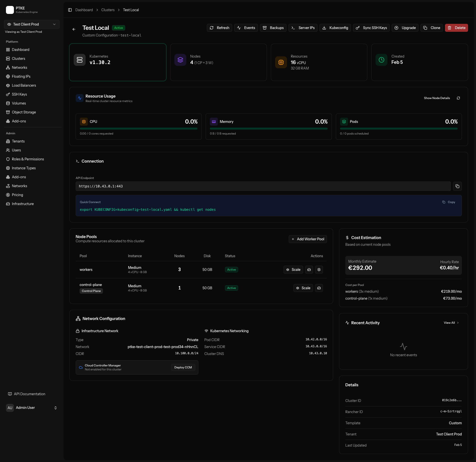Screen dimensions: 476x462
Task: Toggle Show Node Details
Action: (x=437, y=98)
